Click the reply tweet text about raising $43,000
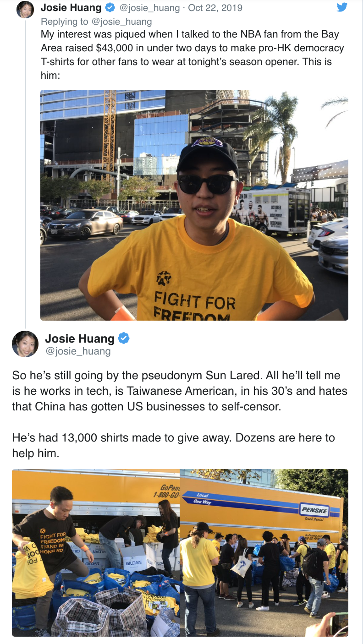The image size is (363, 644). pyautogui.click(x=192, y=55)
